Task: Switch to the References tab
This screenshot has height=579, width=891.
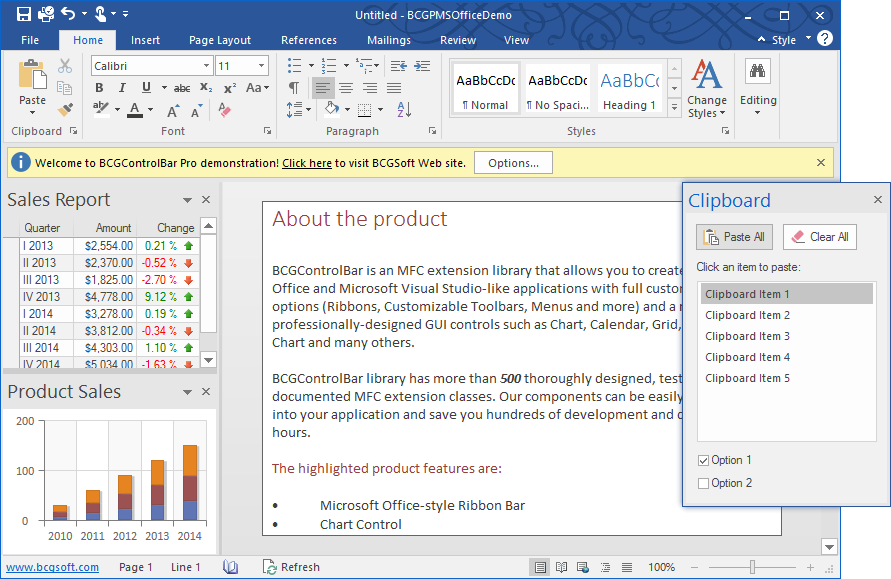Action: 309,40
